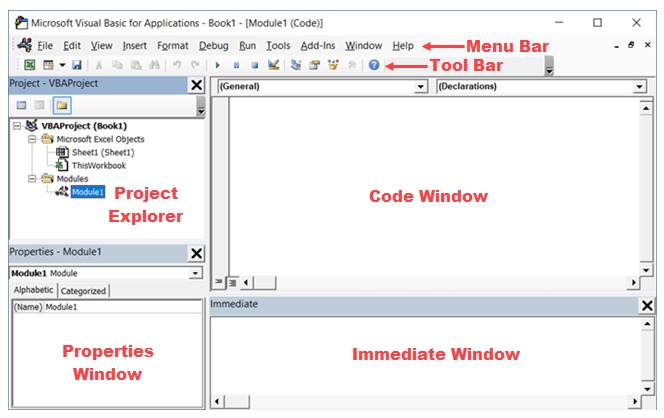Select ThisWorkbook in project tree

click(99, 166)
